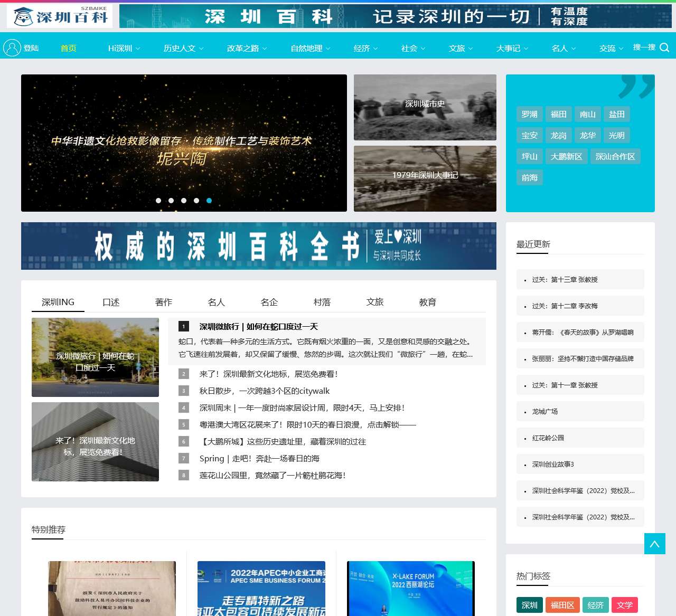Click the 搜一搜 search input field
The width and height of the screenshot is (676, 616).
point(643,47)
